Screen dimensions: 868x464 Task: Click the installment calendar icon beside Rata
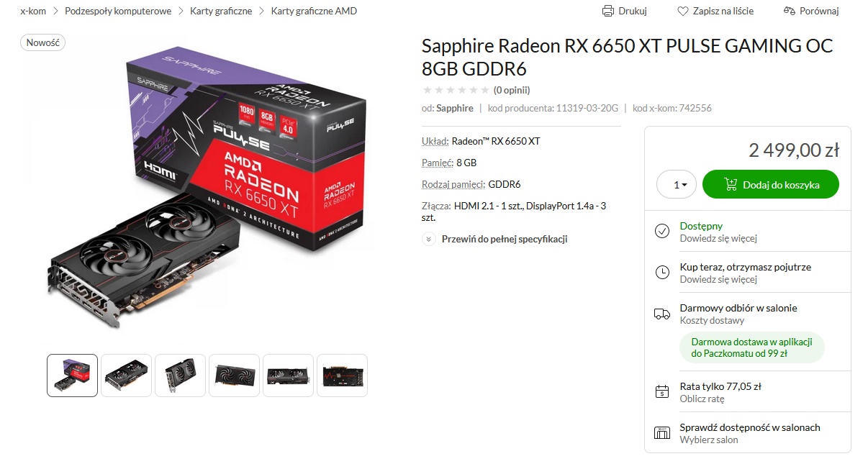(x=661, y=391)
